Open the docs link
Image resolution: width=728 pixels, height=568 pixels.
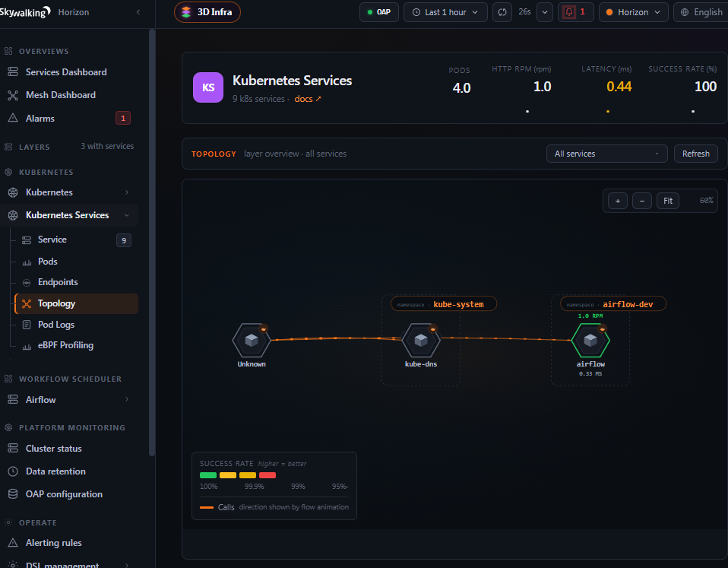(x=307, y=99)
